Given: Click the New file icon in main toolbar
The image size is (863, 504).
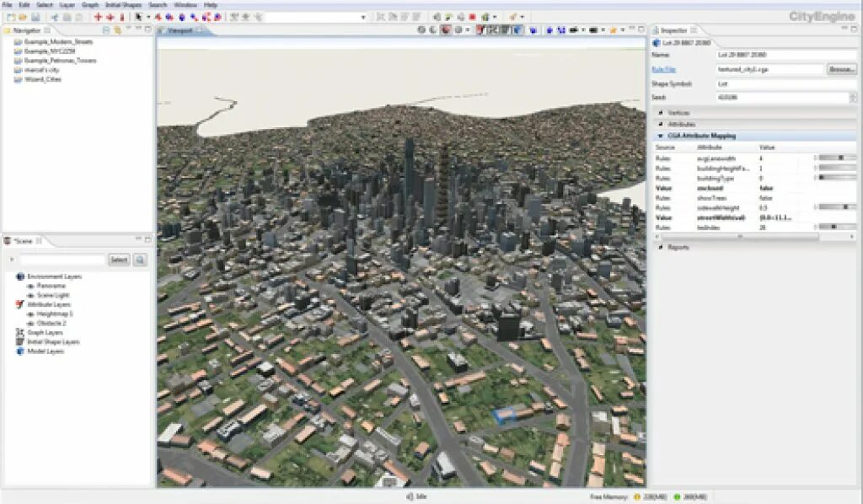Looking at the screenshot, I should coord(10,17).
